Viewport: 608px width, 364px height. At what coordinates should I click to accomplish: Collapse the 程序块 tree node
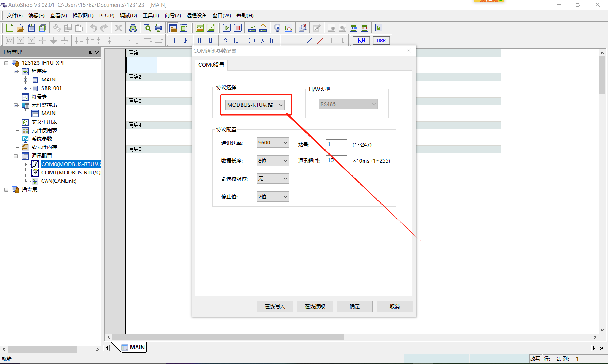[16, 71]
